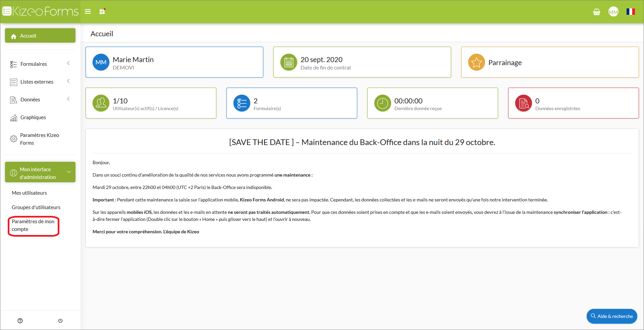Open the active users licences card

click(151, 103)
